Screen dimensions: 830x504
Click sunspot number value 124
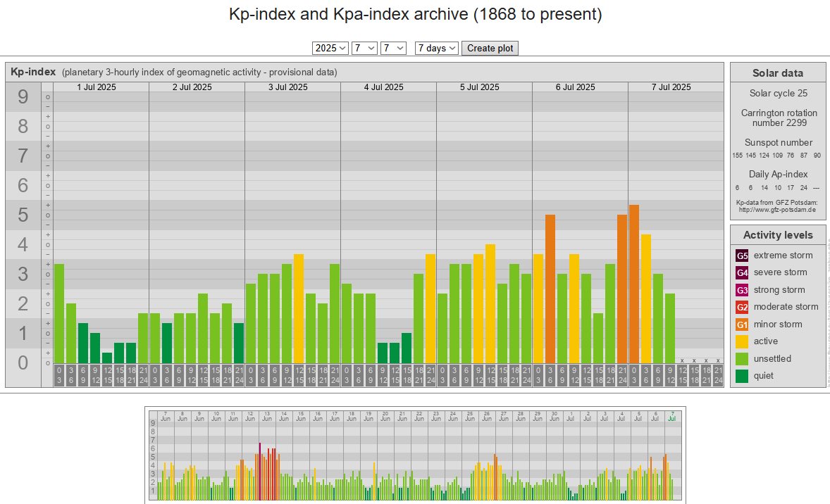764,156
